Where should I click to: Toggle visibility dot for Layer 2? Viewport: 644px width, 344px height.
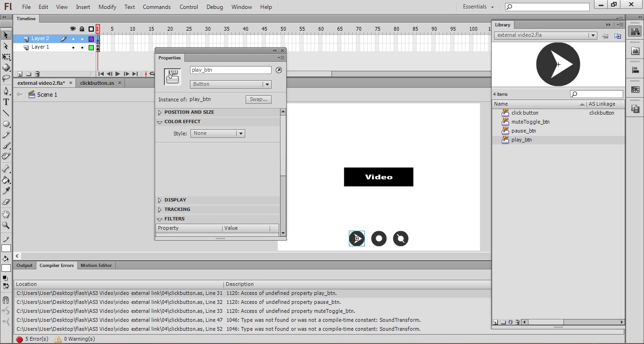[x=73, y=39]
